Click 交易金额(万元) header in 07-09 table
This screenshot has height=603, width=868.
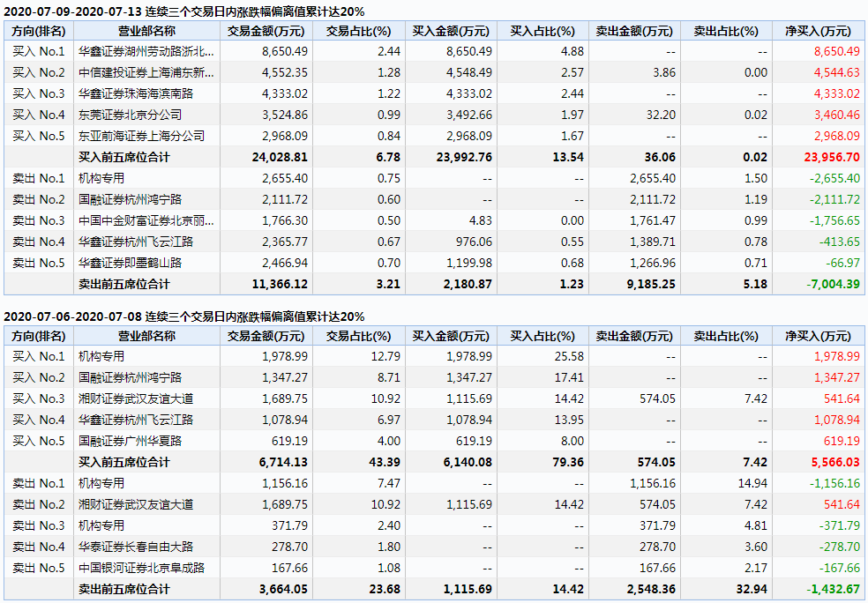(x=267, y=30)
